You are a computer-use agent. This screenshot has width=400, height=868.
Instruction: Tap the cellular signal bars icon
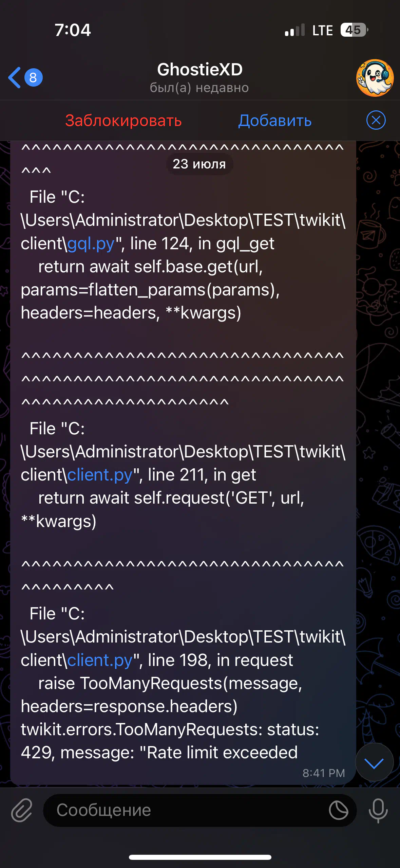point(295,30)
